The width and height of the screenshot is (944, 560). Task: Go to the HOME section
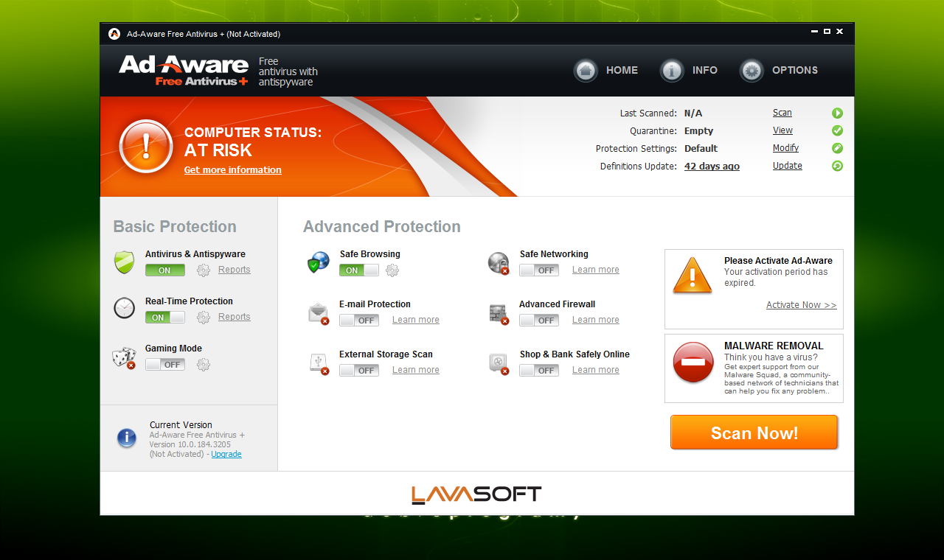(622, 70)
